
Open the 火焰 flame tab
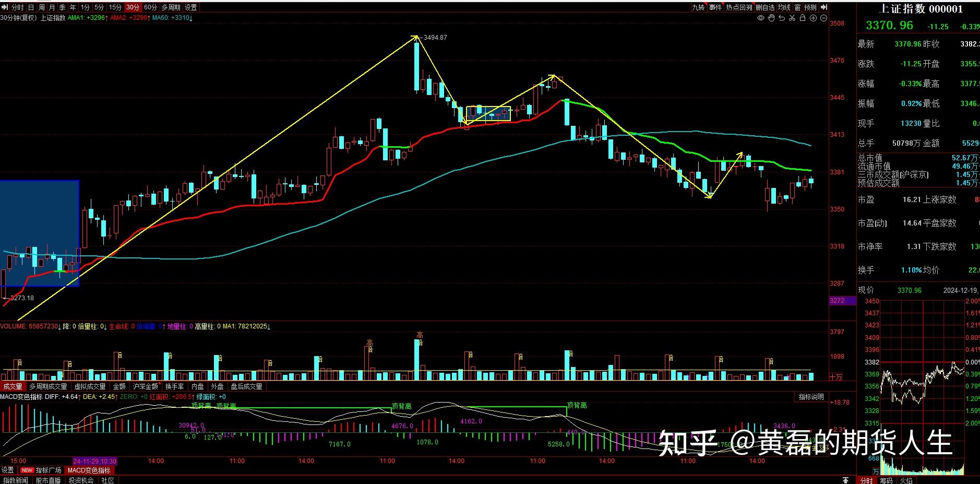click(x=906, y=480)
